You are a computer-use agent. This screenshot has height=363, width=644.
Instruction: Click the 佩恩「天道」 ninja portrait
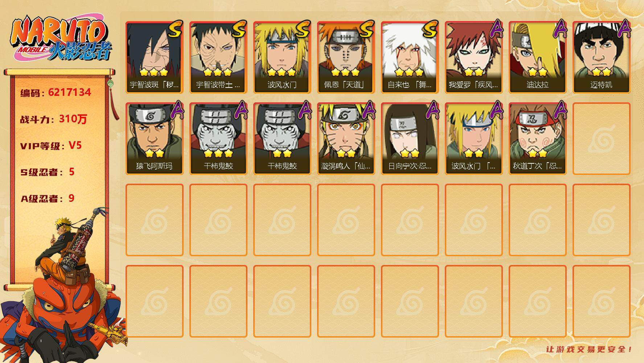point(346,57)
